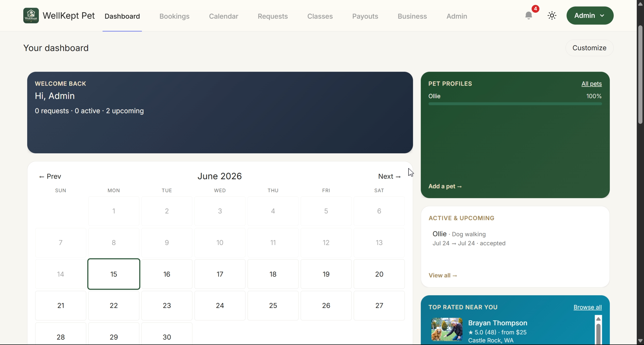Open the Payouts tab
Viewport: 644px width, 345px height.
[365, 16]
